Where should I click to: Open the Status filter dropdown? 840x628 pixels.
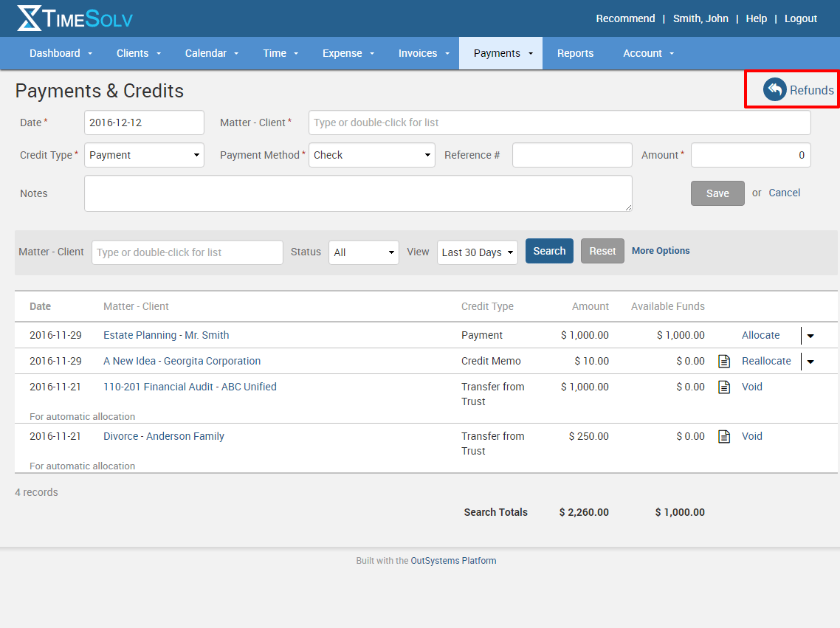click(364, 252)
